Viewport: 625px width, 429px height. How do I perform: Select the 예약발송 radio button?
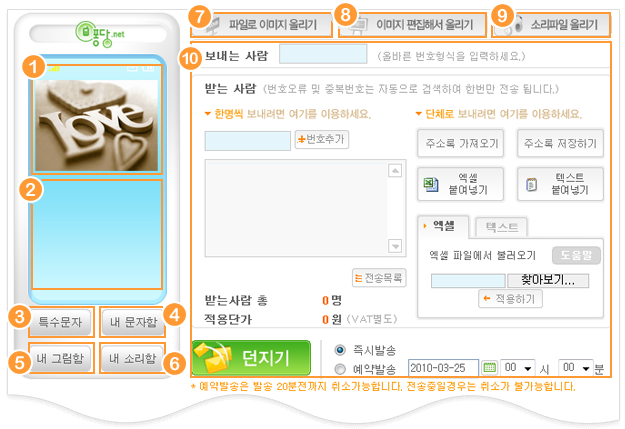coord(340,369)
